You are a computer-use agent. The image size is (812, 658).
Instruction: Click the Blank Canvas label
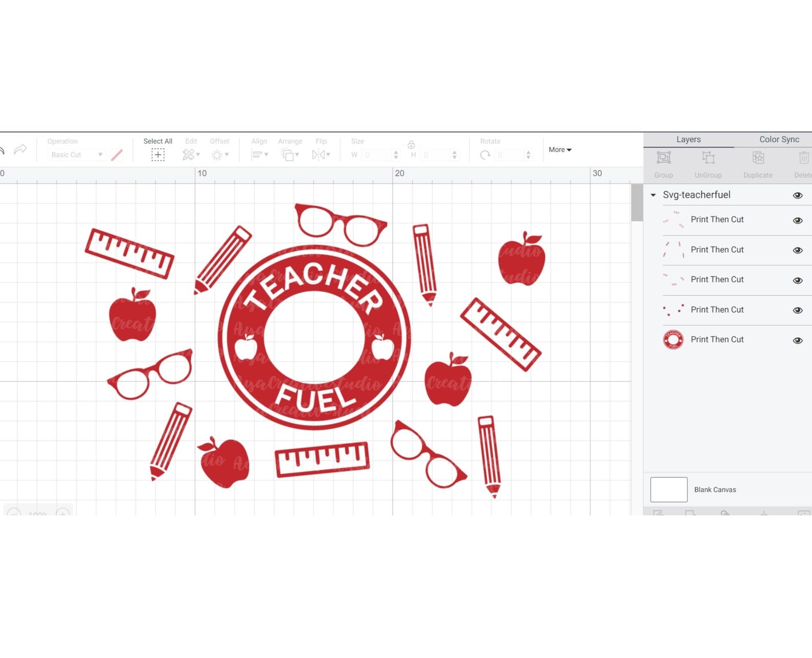pos(715,490)
